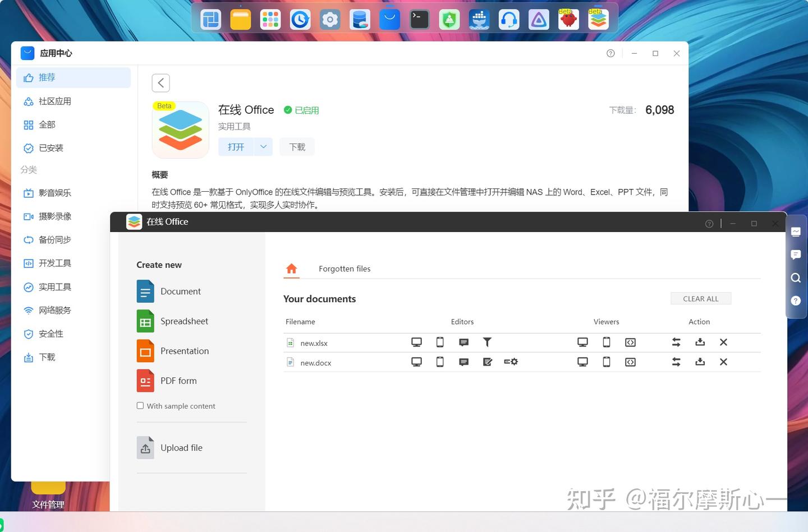Viewport: 808px width, 532px height.
Task: Open help in the 在线 Office title bar
Action: 709,224
